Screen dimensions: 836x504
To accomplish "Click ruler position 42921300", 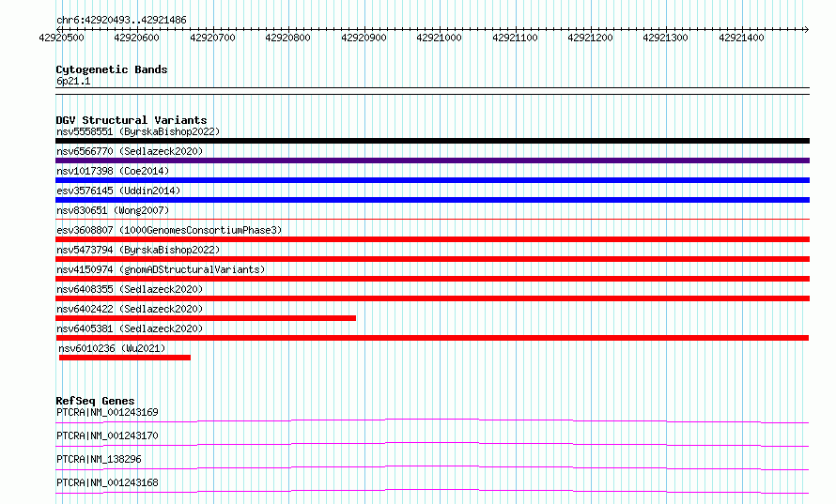I will (x=665, y=38).
